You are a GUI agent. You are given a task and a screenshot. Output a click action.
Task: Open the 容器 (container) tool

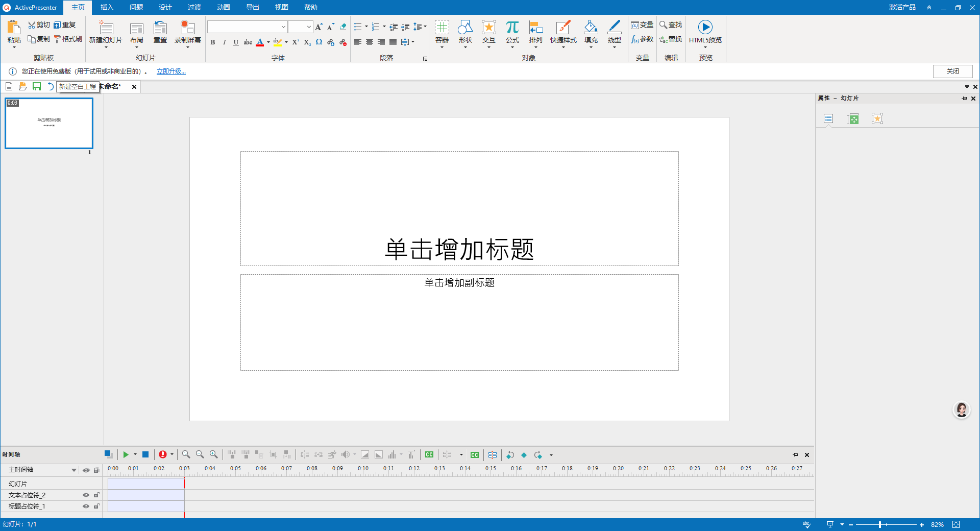coord(442,32)
